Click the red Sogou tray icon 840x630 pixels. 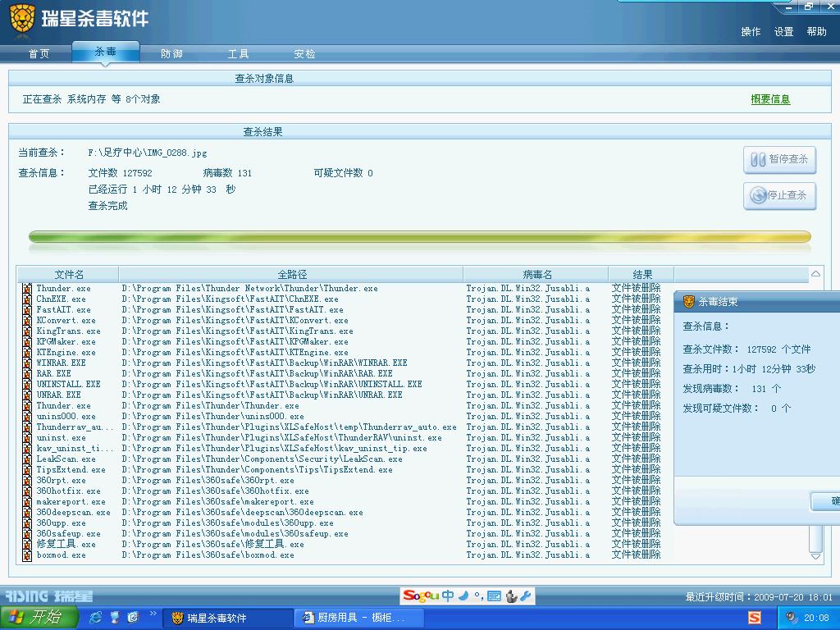click(754, 618)
